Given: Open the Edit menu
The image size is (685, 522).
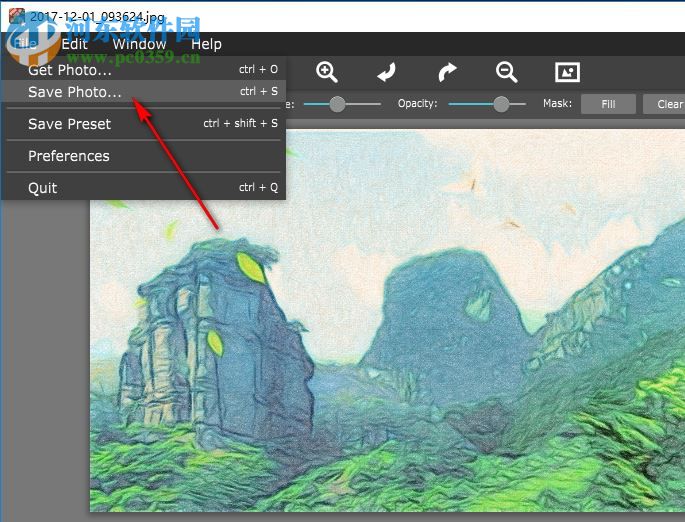Looking at the screenshot, I should [x=74, y=44].
